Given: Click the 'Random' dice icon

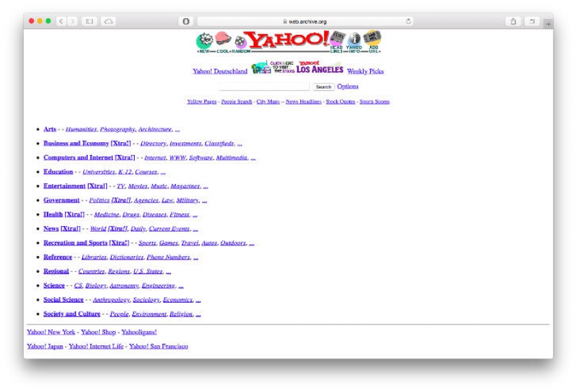Looking at the screenshot, I should pos(240,41).
